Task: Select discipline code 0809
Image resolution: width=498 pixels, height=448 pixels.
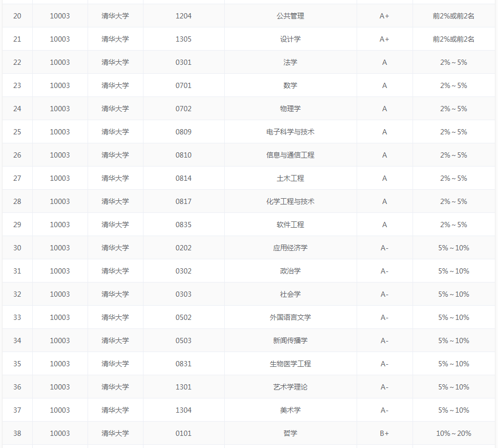Action: [x=184, y=132]
